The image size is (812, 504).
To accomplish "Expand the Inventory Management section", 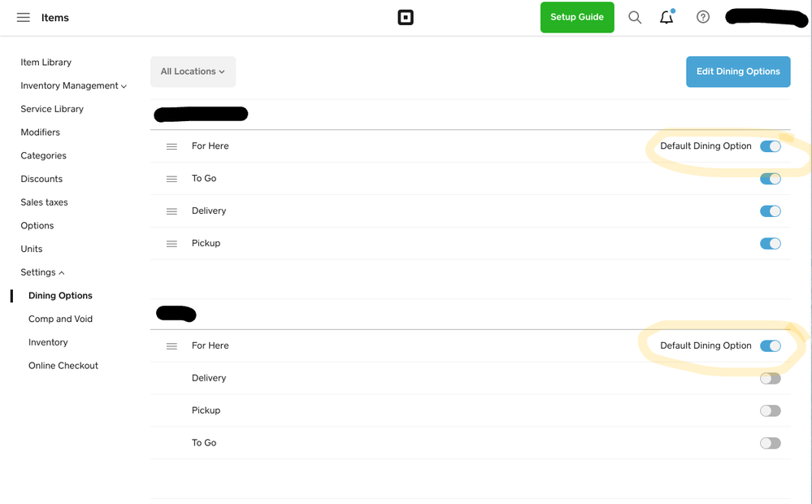I will point(73,85).
